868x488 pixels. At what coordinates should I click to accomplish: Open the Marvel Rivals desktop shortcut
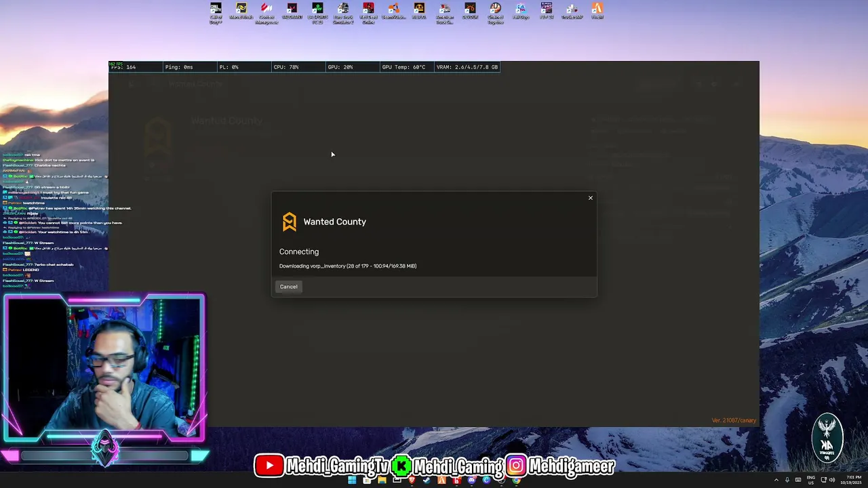(241, 12)
